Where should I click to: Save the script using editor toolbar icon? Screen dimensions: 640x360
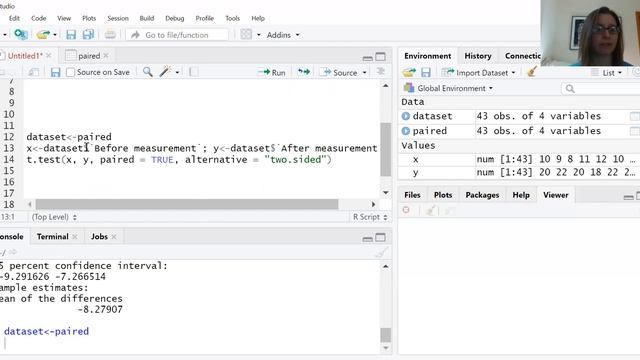(x=56, y=72)
